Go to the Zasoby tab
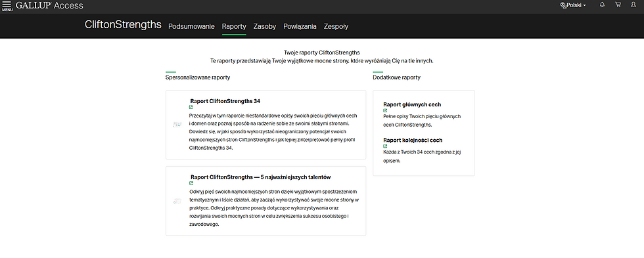 coord(264,27)
